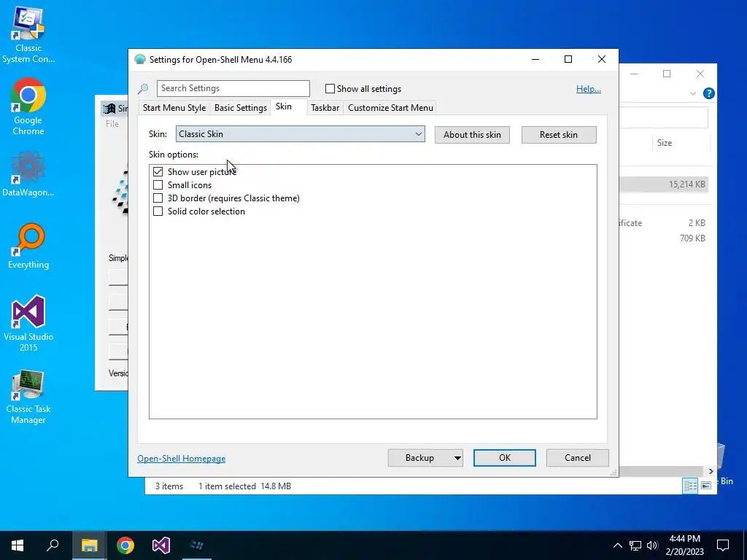Image resolution: width=747 pixels, height=560 pixels.
Task: Click the Open-Shell shell icon in title bar
Action: pos(139,60)
